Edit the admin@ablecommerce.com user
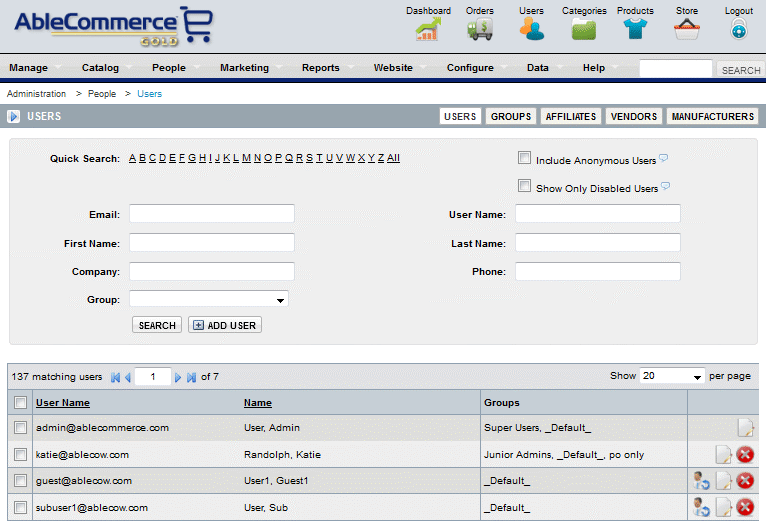This screenshot has width=766, height=521. 745,428
